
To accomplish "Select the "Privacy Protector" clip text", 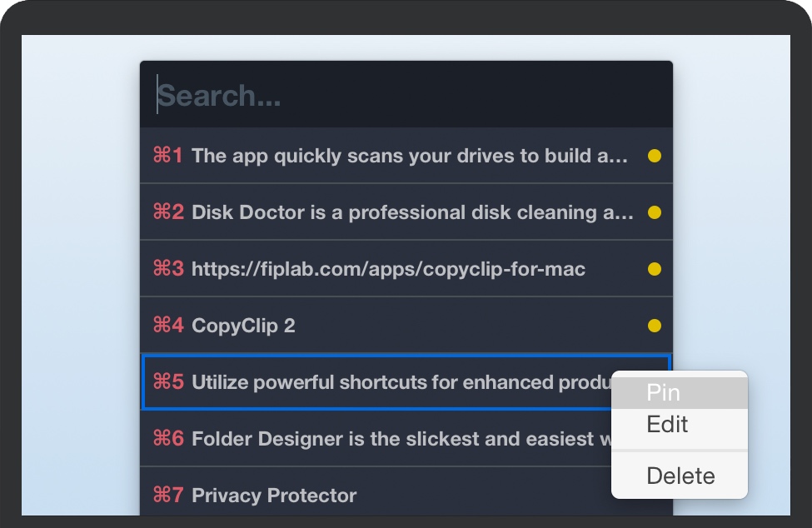I will pyautogui.click(x=274, y=496).
